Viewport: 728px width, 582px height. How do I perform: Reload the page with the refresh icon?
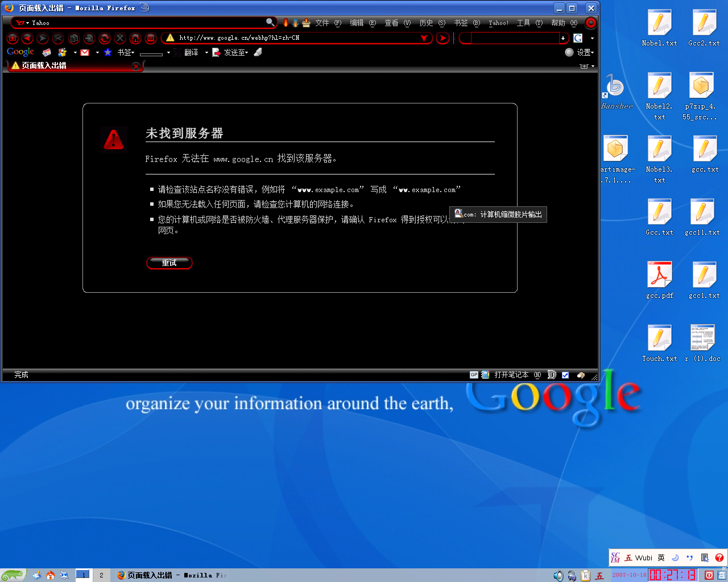[x=104, y=38]
